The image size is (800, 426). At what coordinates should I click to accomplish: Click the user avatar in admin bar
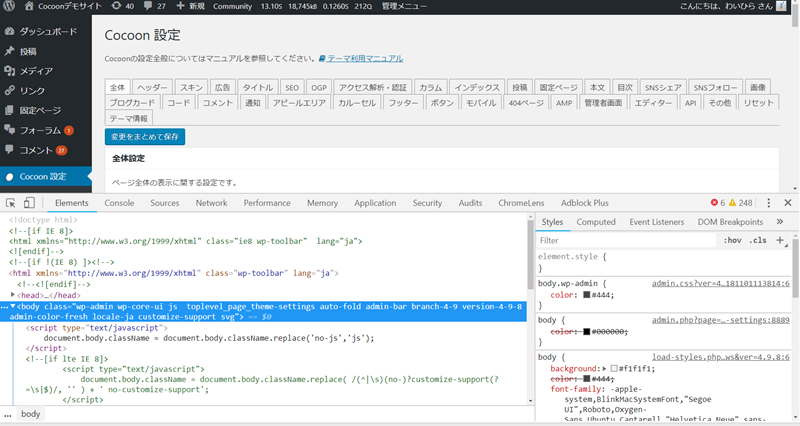click(781, 6)
